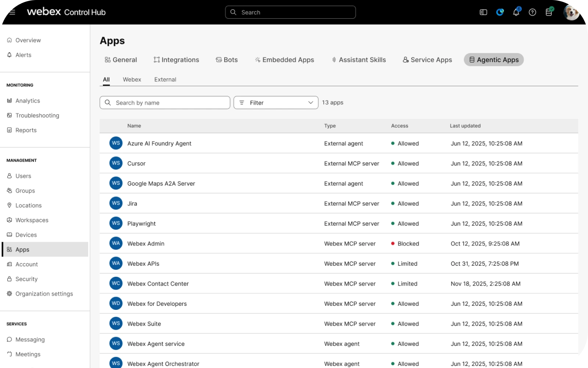
Task: Switch to the General apps tab
Action: pyautogui.click(x=121, y=60)
